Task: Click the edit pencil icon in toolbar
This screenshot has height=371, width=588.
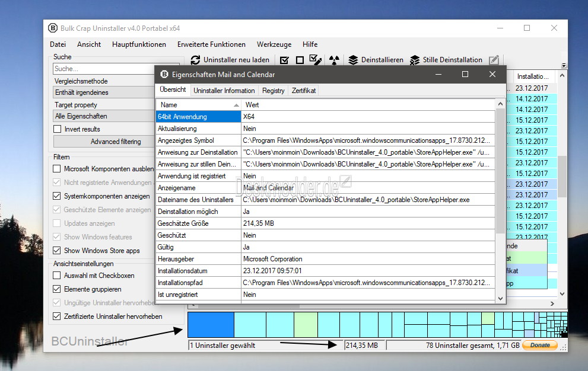Action: [494, 60]
